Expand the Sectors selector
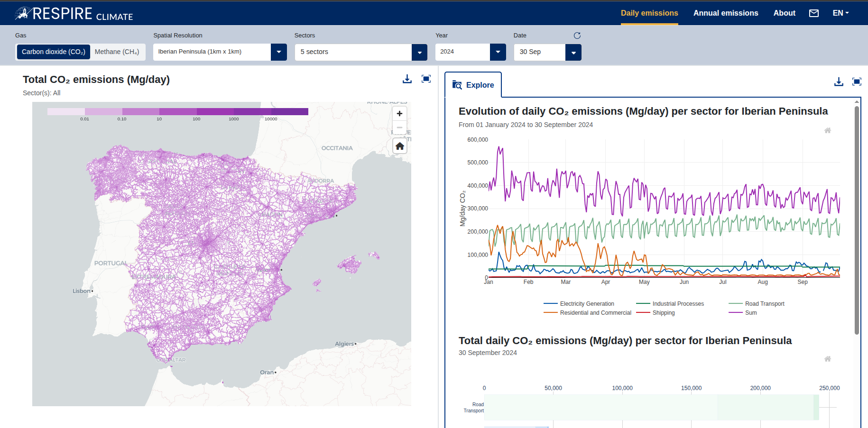 click(419, 52)
